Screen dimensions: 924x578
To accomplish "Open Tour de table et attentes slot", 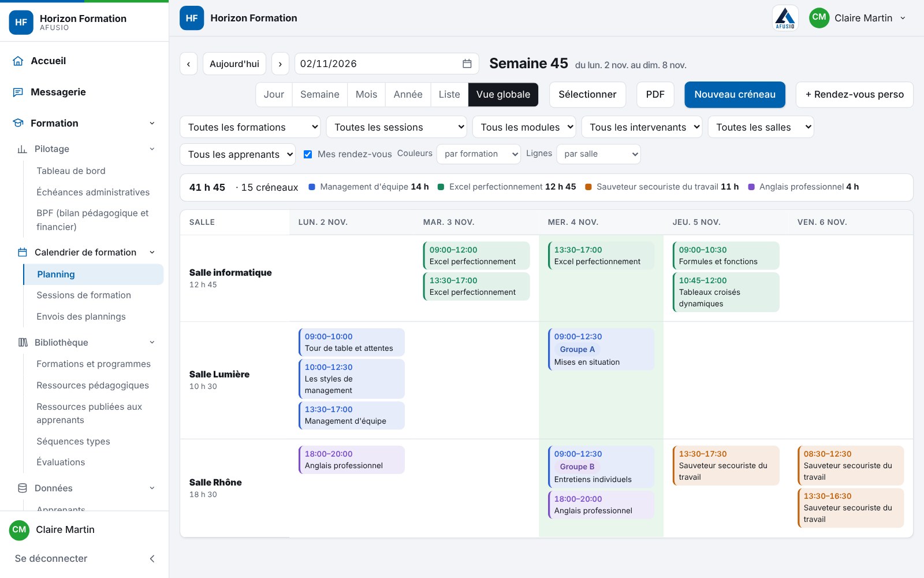I will point(352,342).
